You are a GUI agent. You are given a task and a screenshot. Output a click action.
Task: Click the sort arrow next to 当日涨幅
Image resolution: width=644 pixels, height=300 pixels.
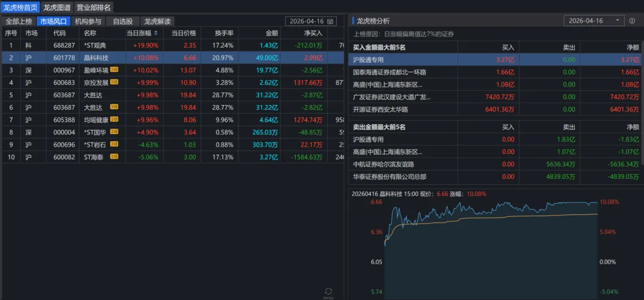point(155,33)
